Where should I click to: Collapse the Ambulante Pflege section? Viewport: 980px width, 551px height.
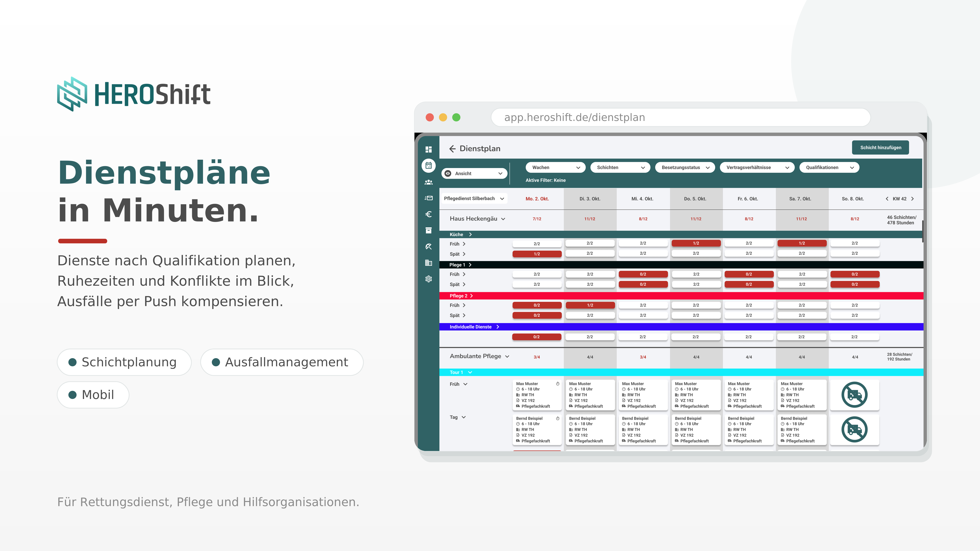pos(507,357)
